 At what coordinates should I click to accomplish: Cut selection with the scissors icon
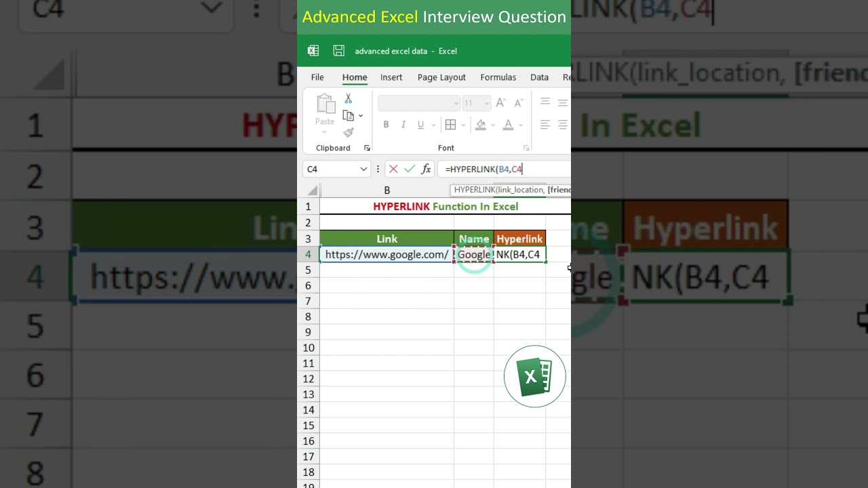coord(349,99)
